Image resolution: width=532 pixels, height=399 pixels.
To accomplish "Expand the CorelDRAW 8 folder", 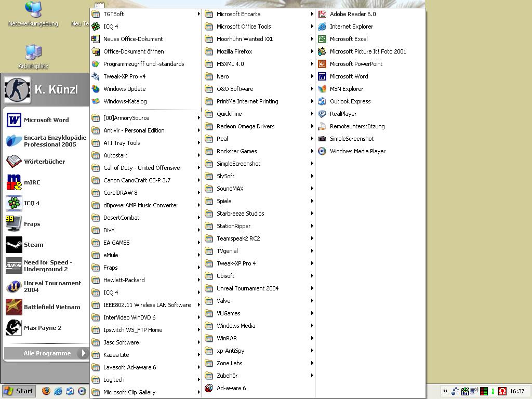I will (146, 193).
